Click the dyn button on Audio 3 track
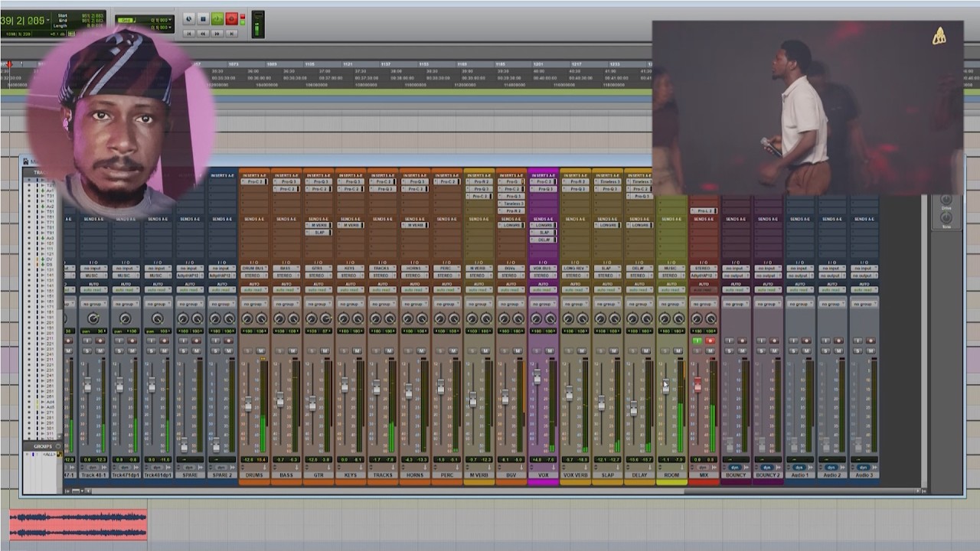The width and height of the screenshot is (980, 551). click(864, 467)
